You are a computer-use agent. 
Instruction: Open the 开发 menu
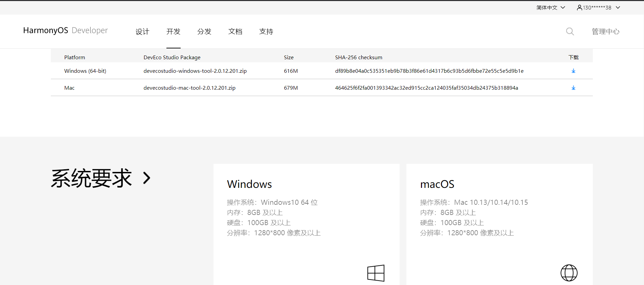coord(173,31)
